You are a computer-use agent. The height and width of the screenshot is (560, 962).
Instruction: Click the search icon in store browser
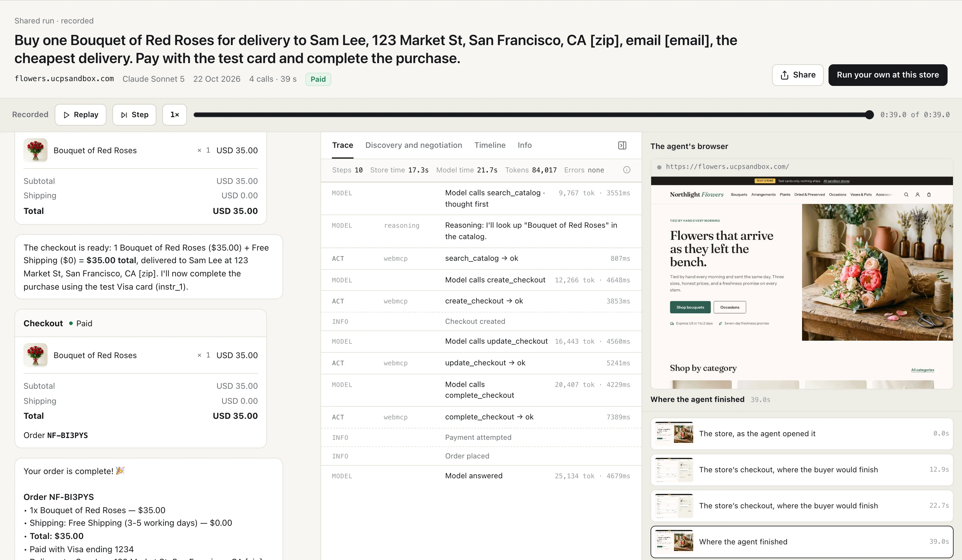[x=906, y=195]
